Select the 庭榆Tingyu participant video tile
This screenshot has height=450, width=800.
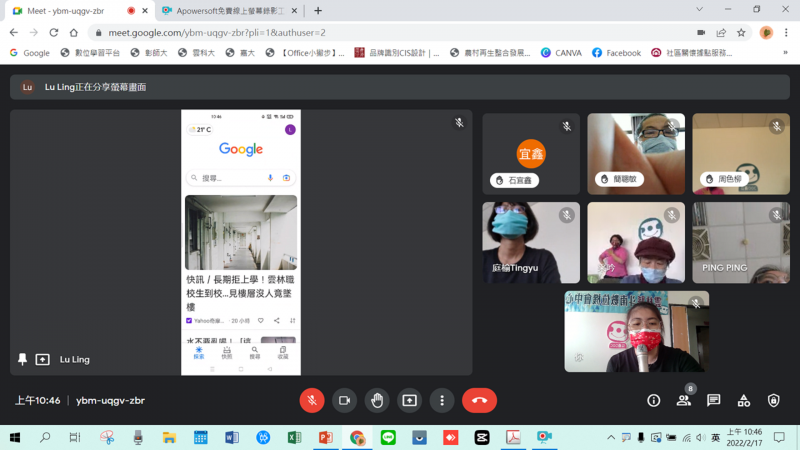[x=531, y=242]
